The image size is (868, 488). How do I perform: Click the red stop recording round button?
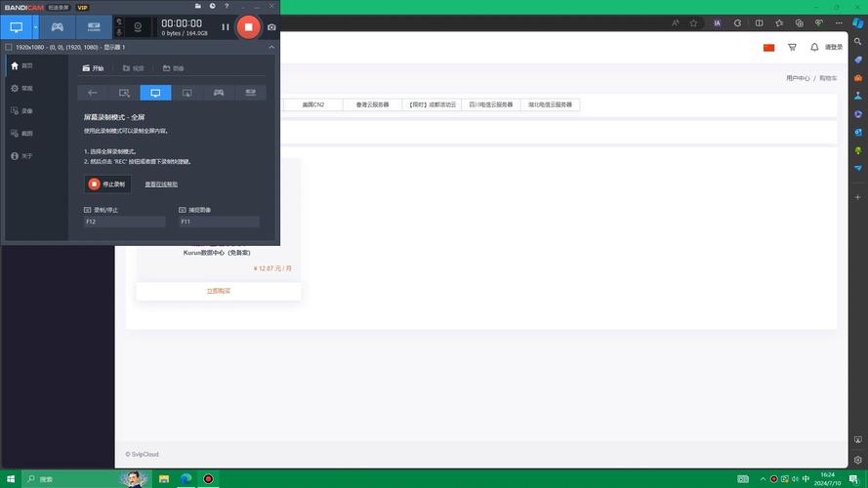(x=249, y=27)
